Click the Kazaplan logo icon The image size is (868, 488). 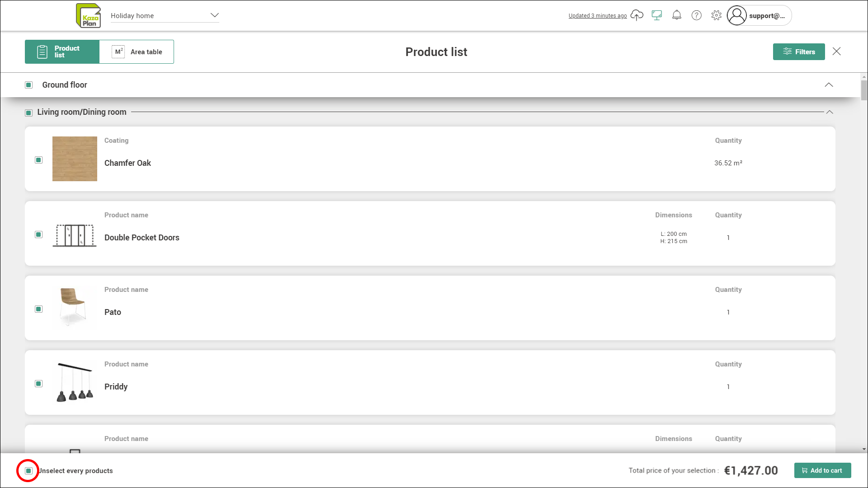[88, 16]
